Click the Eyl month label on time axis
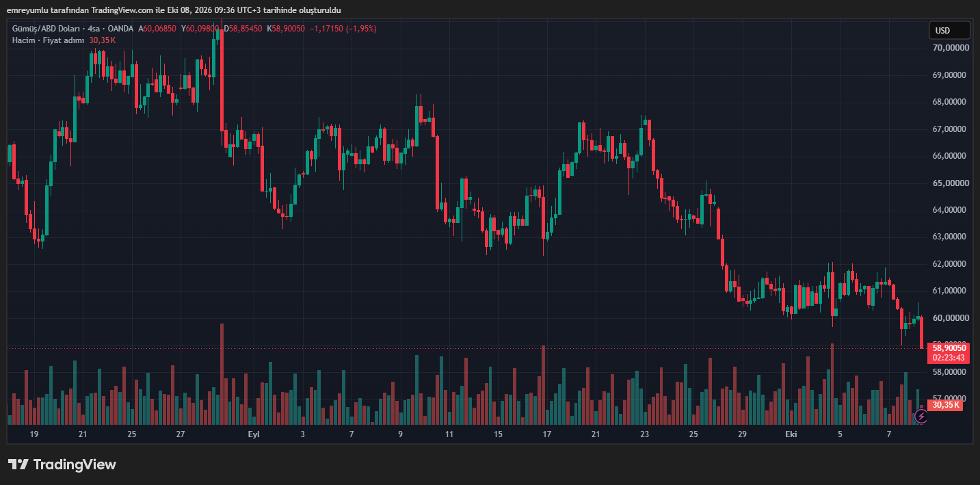The width and height of the screenshot is (980, 485). tap(254, 434)
